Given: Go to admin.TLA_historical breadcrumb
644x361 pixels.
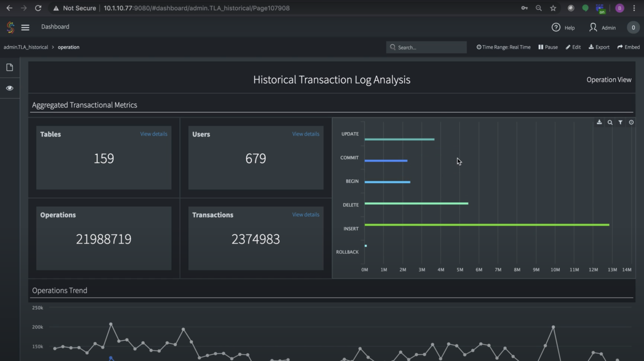Looking at the screenshot, I should (26, 47).
